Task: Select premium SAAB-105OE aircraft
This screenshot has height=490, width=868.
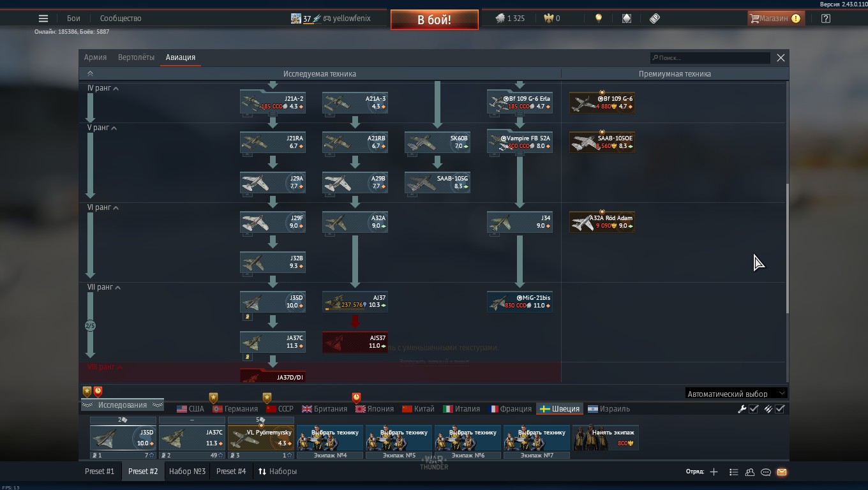Action: click(x=602, y=142)
